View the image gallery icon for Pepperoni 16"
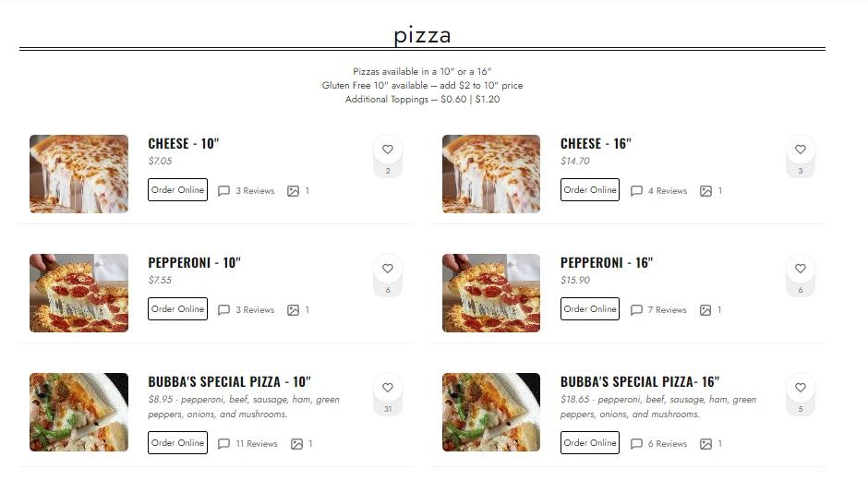The width and height of the screenshot is (868, 481). coord(705,310)
